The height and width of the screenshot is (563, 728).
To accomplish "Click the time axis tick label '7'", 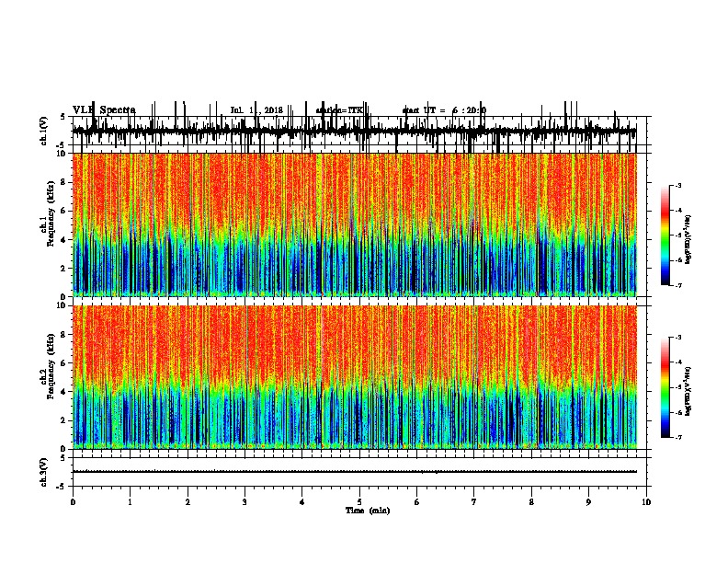I will 474,502.
